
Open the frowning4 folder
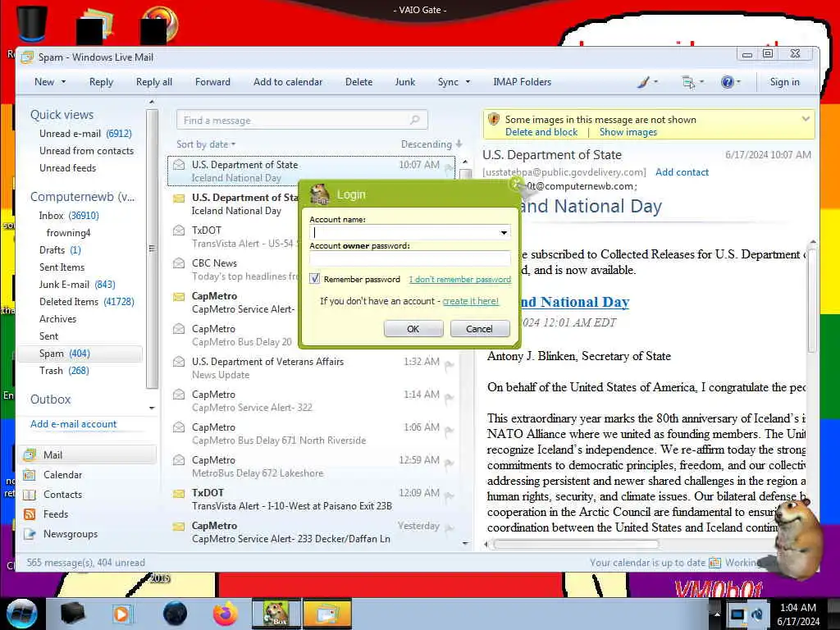coord(68,232)
